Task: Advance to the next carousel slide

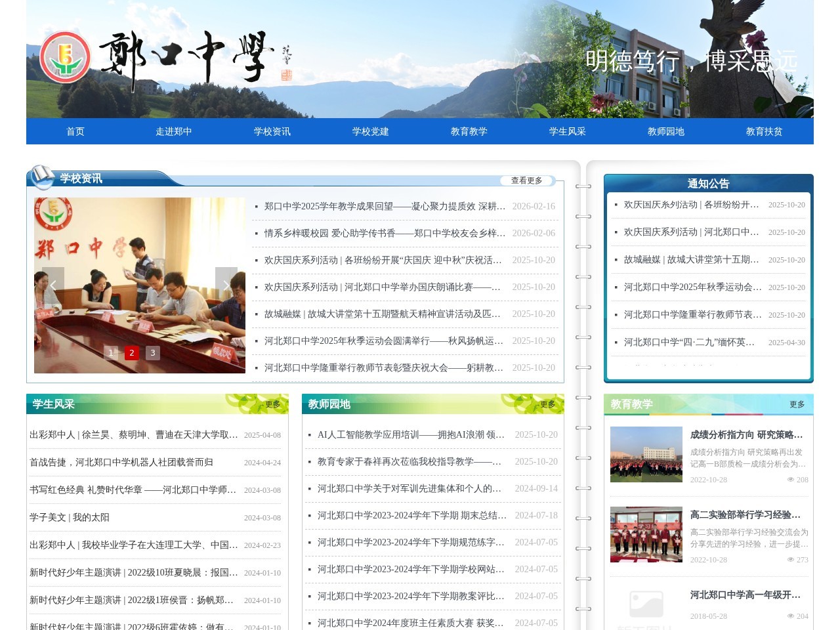Action: pos(226,285)
